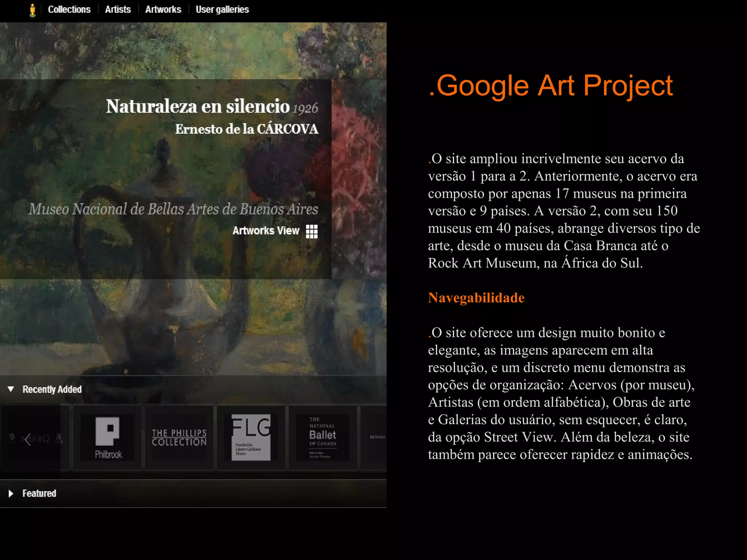Screen dimensions: 747x560
Task: Open User galleries menu
Action: [222, 9]
